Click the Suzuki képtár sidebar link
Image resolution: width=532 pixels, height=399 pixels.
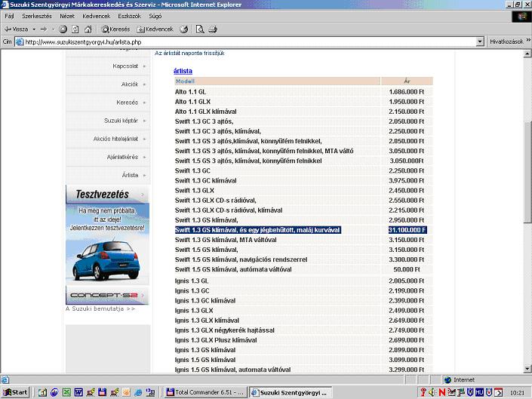point(121,121)
